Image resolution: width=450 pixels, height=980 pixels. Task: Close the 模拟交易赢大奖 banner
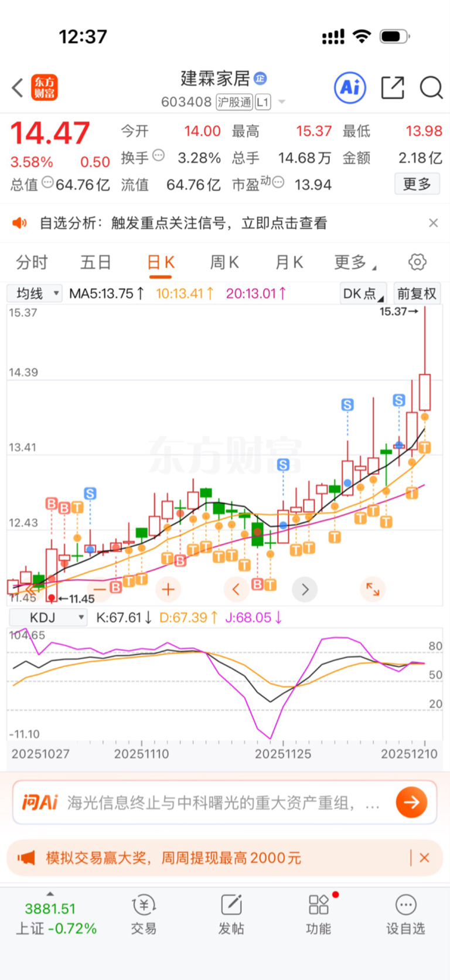425,858
